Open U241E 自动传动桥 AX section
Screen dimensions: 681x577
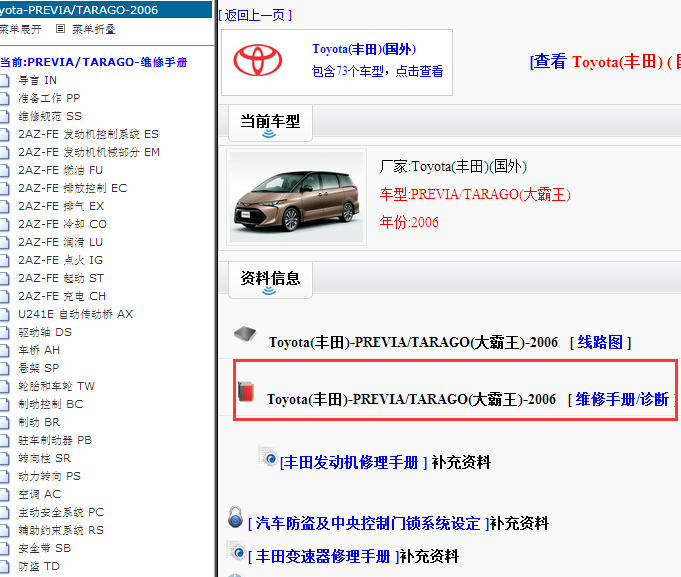76,314
